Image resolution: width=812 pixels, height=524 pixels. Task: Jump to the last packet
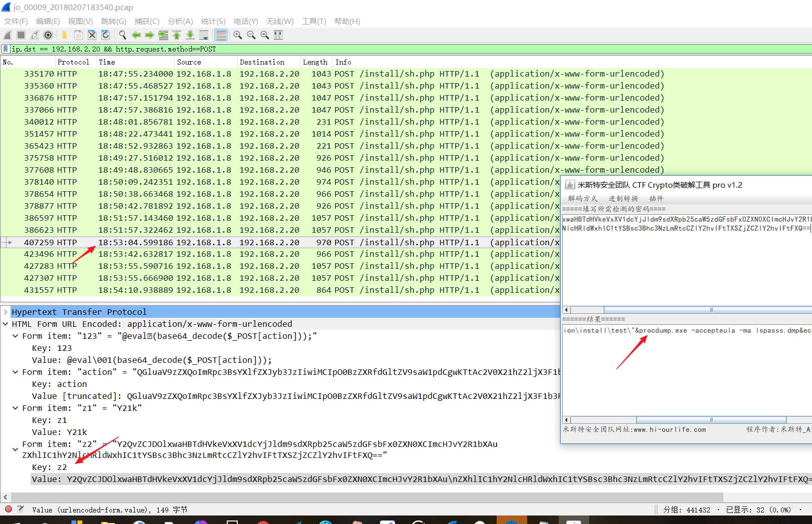point(190,35)
